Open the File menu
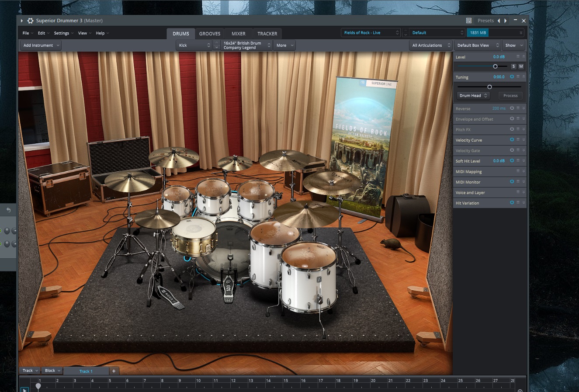Image resolution: width=579 pixels, height=392 pixels. pyautogui.click(x=28, y=33)
